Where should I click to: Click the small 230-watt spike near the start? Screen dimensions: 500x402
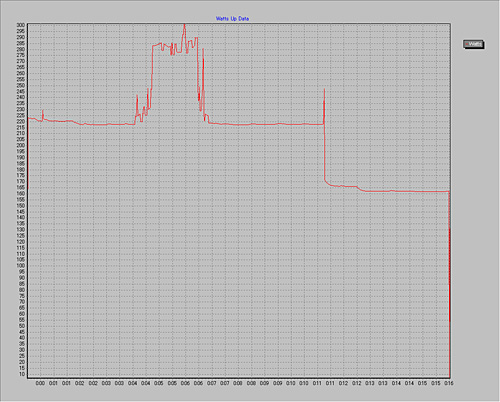[43, 111]
